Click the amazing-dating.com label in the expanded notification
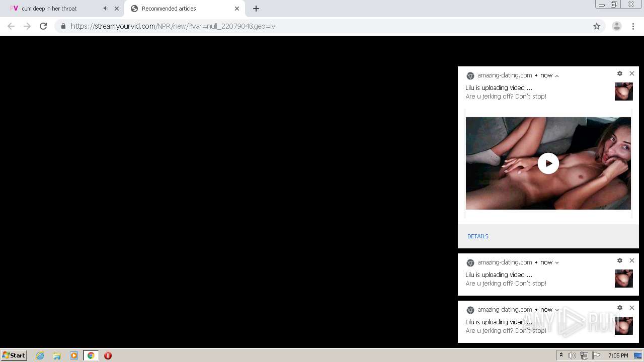The width and height of the screenshot is (644, 362). pyautogui.click(x=505, y=75)
